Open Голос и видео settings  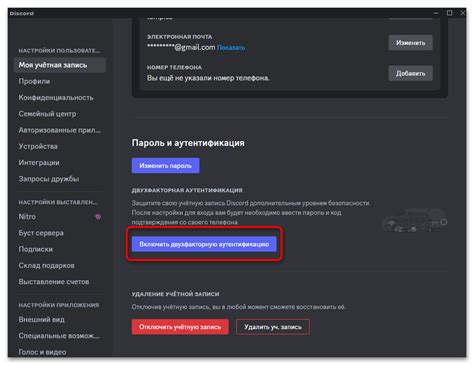pyautogui.click(x=42, y=352)
